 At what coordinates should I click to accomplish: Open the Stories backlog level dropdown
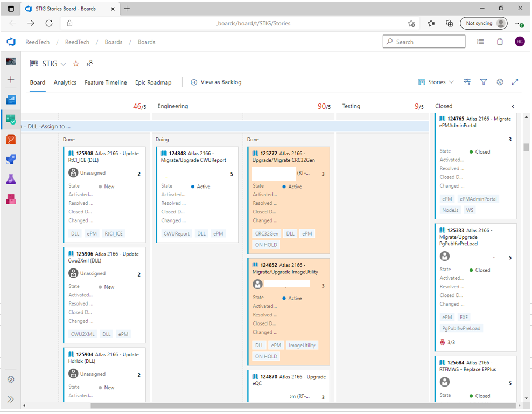(x=436, y=82)
